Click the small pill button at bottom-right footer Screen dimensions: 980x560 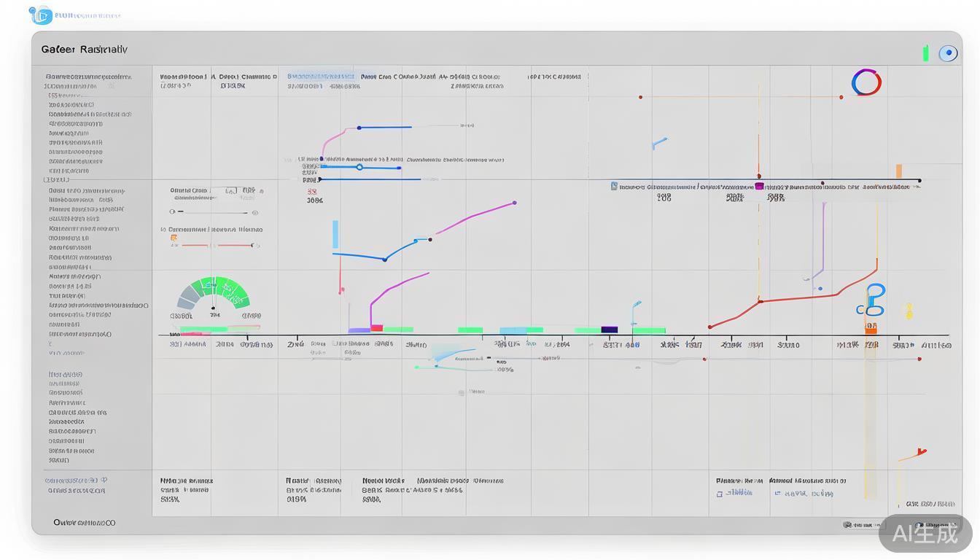click(x=860, y=525)
